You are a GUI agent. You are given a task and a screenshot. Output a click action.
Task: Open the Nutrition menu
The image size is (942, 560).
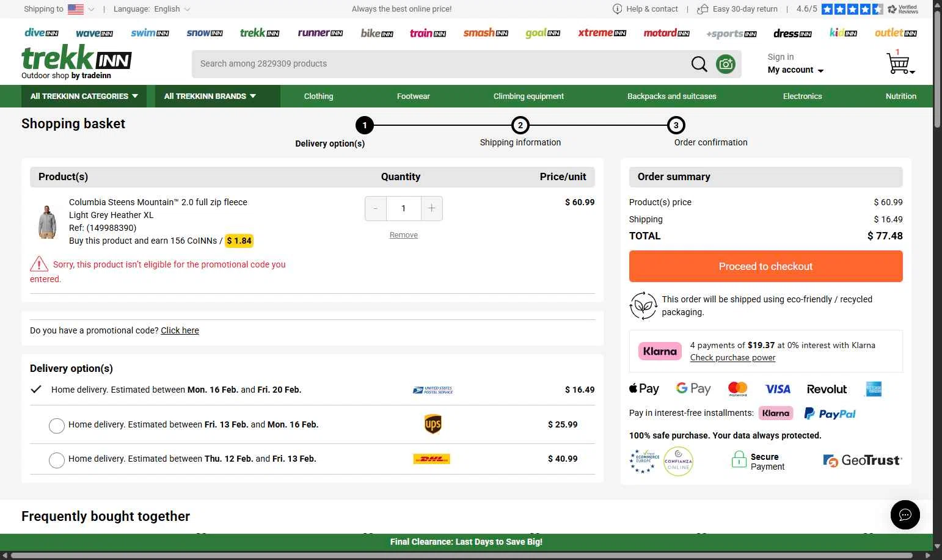pyautogui.click(x=900, y=96)
